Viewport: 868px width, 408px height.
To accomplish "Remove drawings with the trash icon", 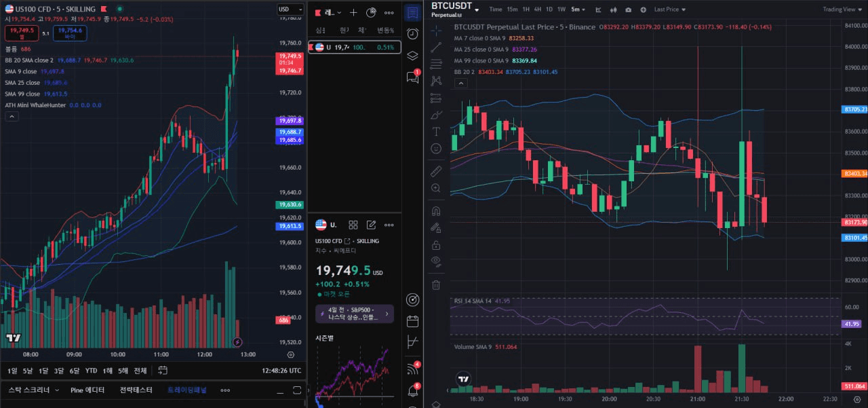I will pyautogui.click(x=436, y=285).
